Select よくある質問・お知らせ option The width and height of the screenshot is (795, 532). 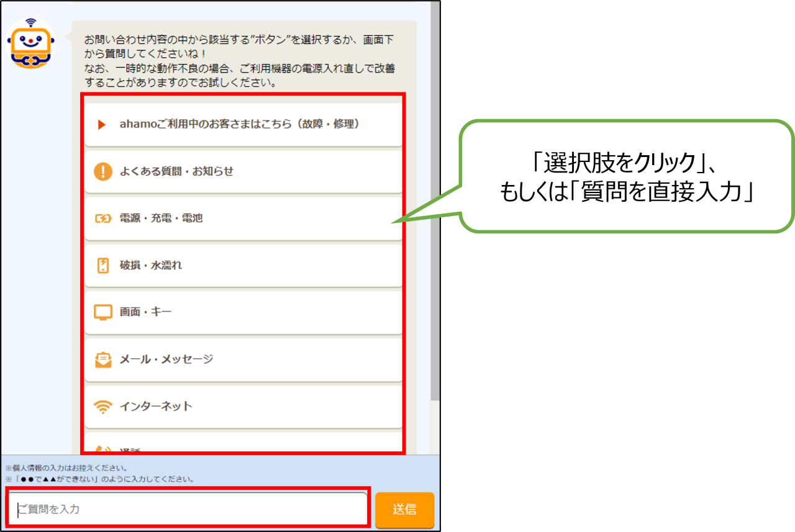[176, 171]
